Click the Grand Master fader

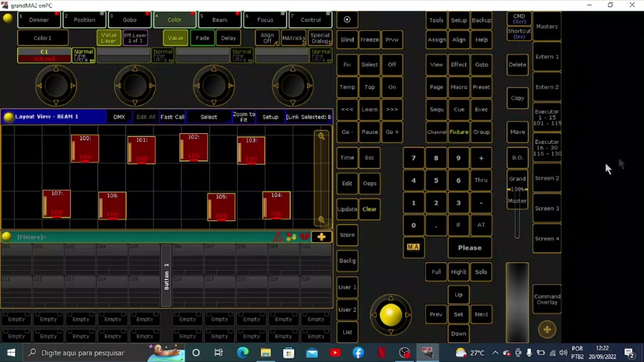coord(517,190)
